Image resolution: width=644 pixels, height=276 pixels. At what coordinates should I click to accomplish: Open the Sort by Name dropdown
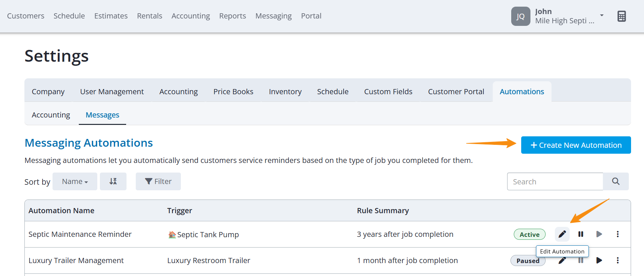click(75, 181)
